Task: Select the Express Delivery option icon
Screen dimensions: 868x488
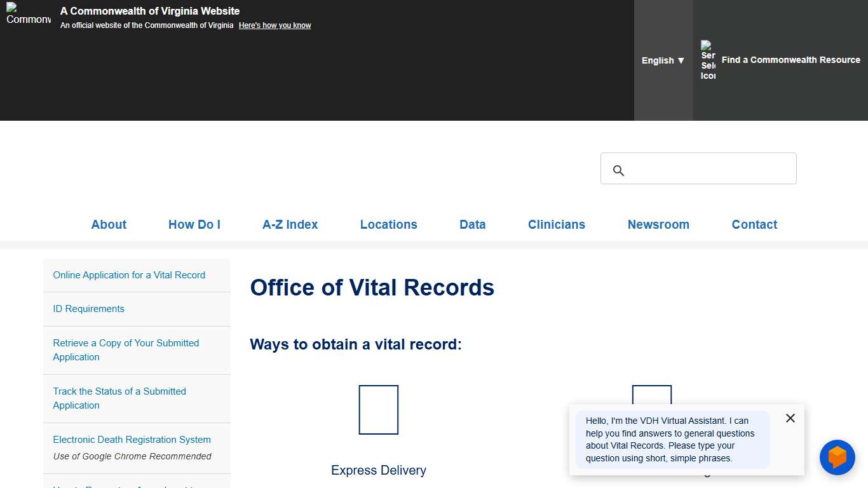Action: 378,409
